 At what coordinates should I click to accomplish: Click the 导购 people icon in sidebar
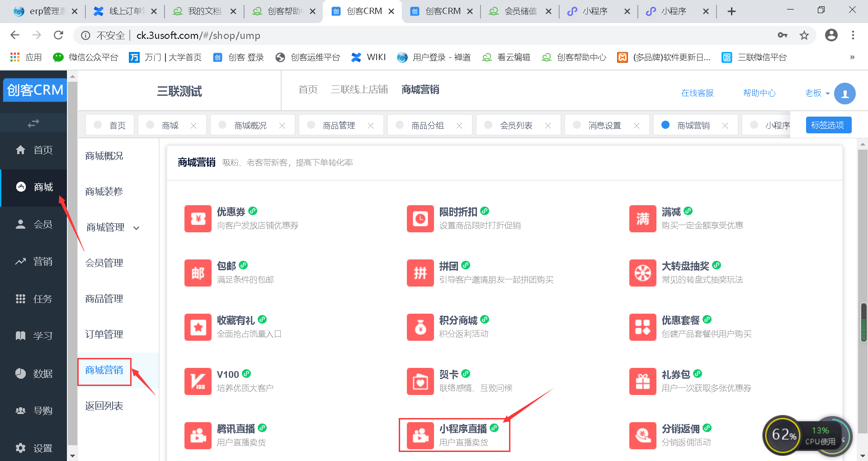[20, 410]
